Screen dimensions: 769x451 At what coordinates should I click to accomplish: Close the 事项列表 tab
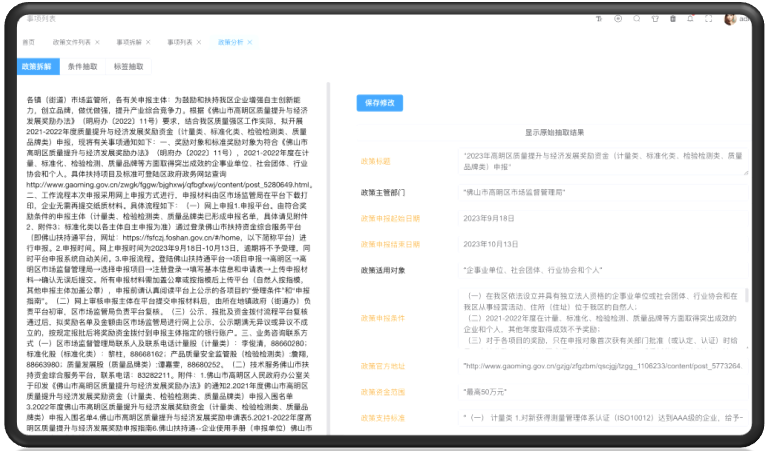[199, 42]
